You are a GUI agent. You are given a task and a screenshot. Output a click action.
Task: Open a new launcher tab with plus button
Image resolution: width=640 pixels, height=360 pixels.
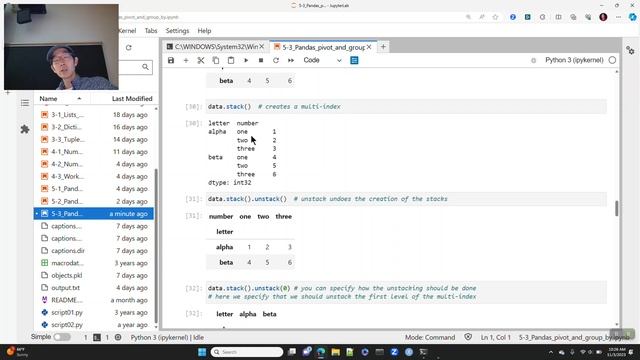point(383,47)
